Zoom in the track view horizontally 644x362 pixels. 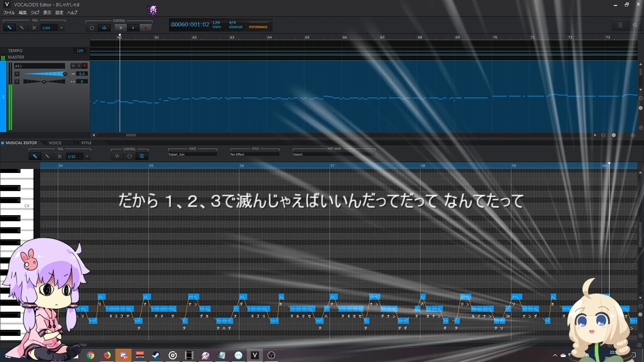[633, 135]
